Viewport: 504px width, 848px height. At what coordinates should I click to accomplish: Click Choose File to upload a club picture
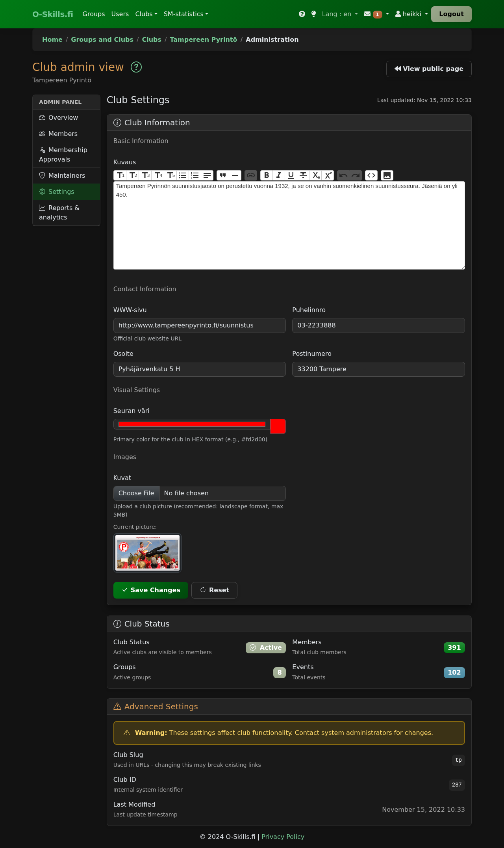point(136,493)
